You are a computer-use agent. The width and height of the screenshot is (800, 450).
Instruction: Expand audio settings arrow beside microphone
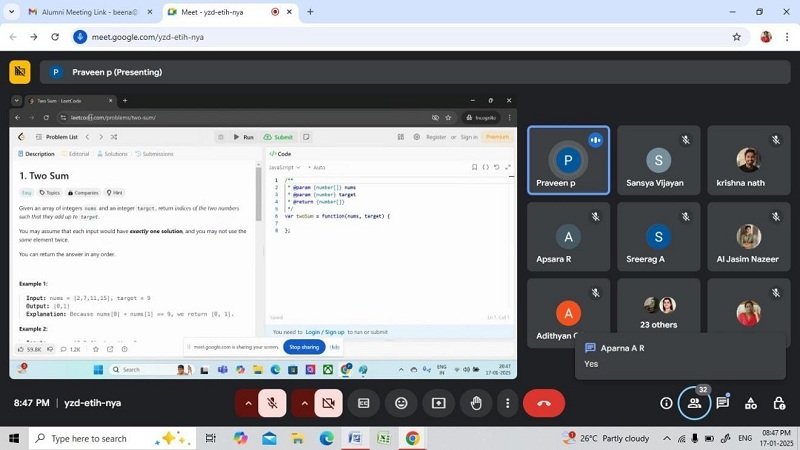pos(248,403)
